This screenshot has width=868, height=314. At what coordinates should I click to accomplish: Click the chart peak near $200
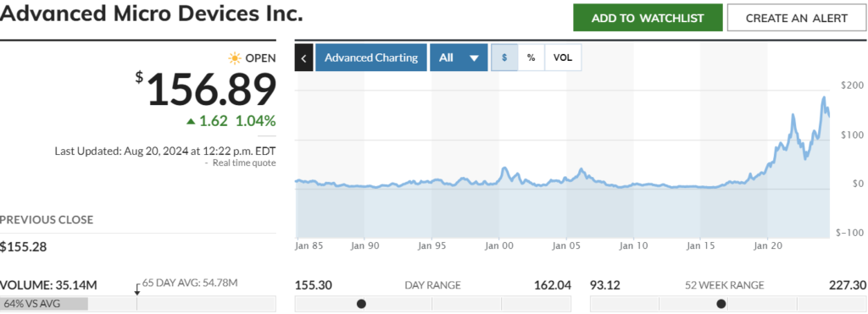824,98
